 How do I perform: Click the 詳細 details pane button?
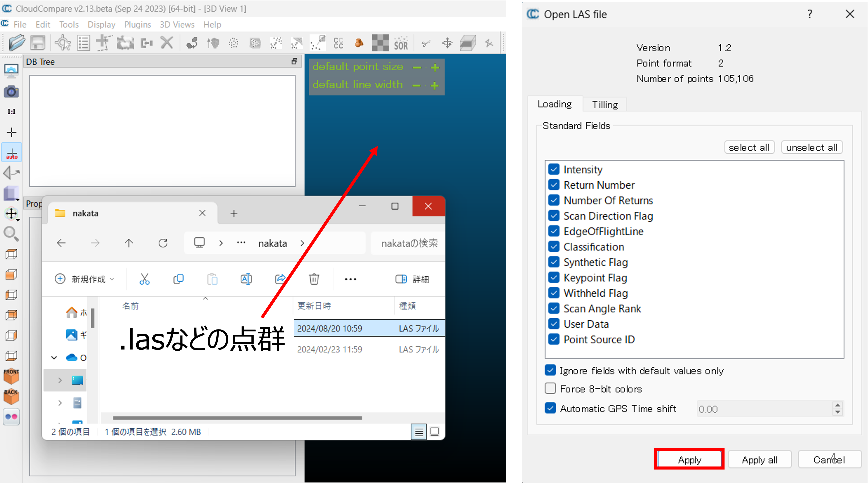[412, 279]
